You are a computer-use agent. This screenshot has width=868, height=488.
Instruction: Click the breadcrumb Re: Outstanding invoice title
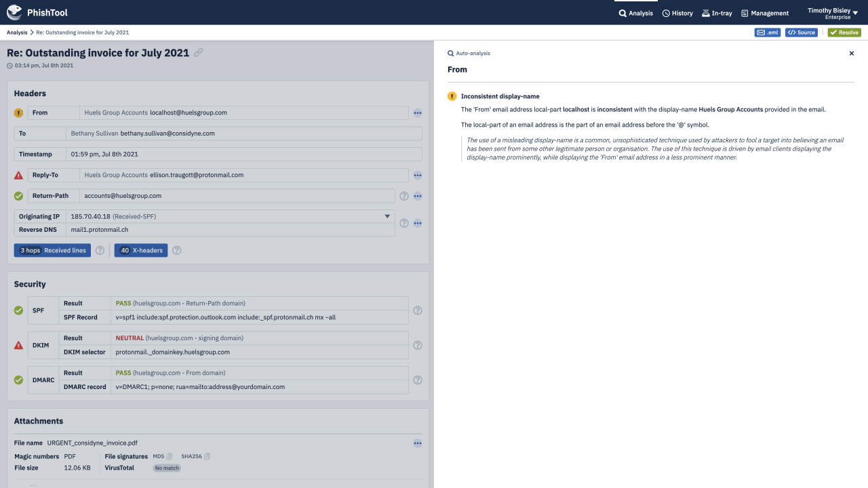[x=82, y=33]
